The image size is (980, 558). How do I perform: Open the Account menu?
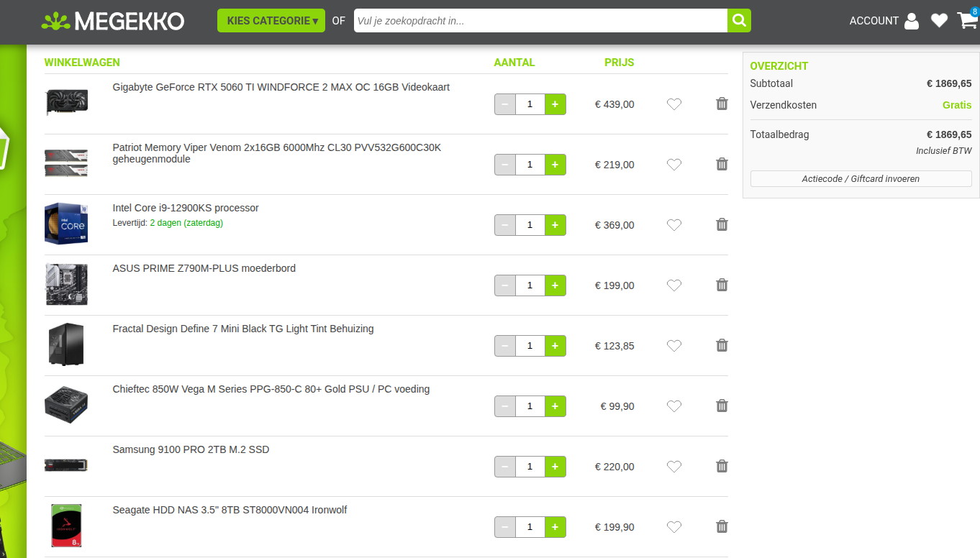click(884, 21)
